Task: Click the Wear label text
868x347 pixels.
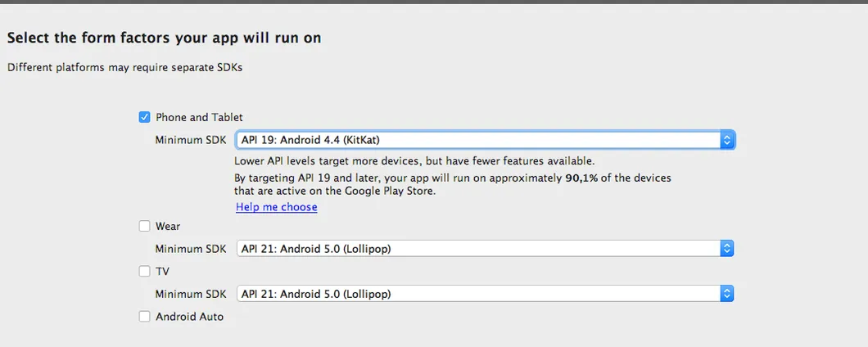Action: pos(168,226)
